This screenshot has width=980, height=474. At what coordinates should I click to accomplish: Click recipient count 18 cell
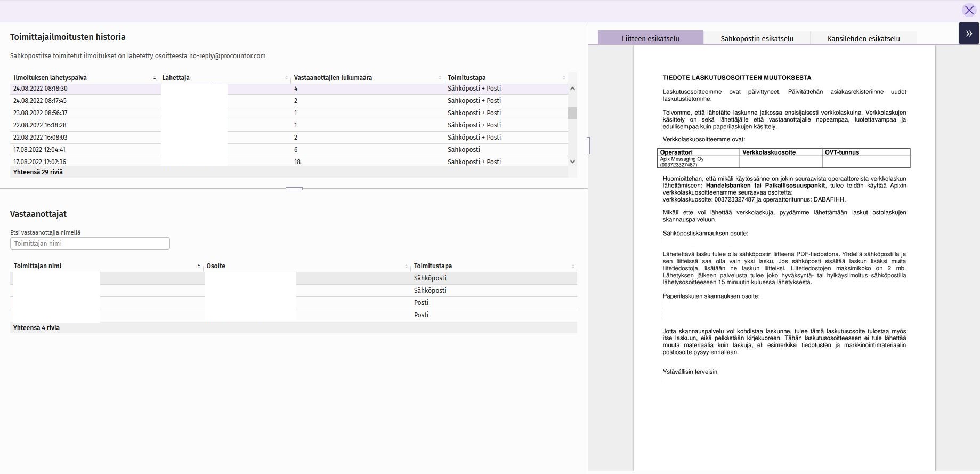297,162
